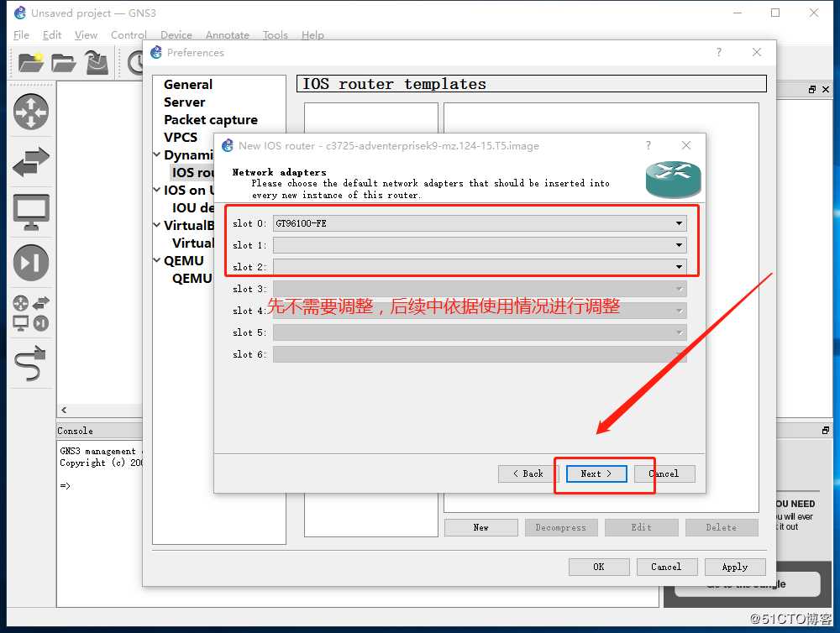Save project toolbar icon
The width and height of the screenshot is (840, 633).
tap(97, 63)
